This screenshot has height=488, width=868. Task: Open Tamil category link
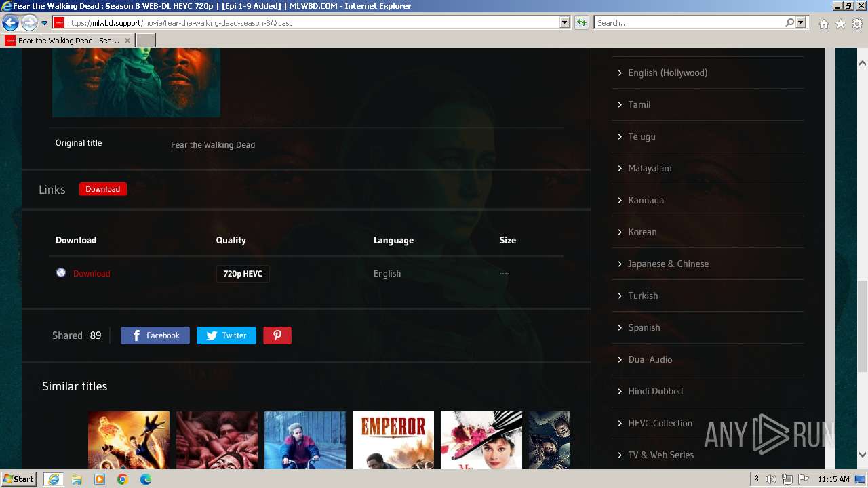(x=639, y=104)
